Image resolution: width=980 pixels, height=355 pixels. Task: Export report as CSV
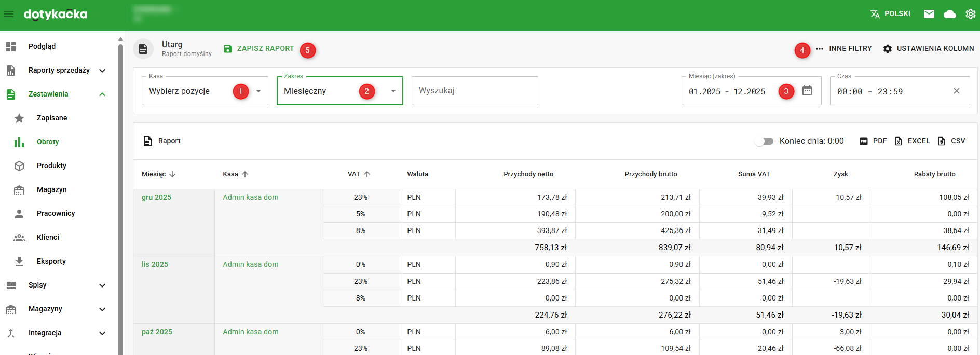[951, 141]
